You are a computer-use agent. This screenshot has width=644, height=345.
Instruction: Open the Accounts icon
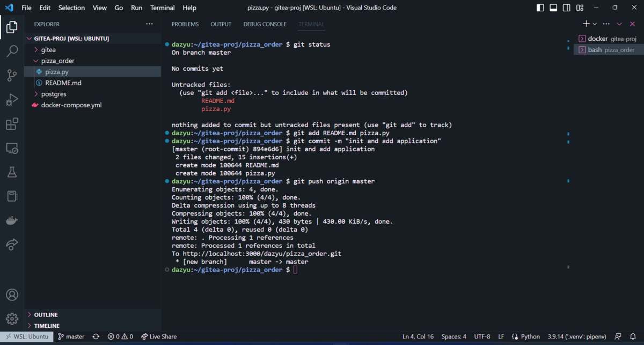(x=12, y=295)
